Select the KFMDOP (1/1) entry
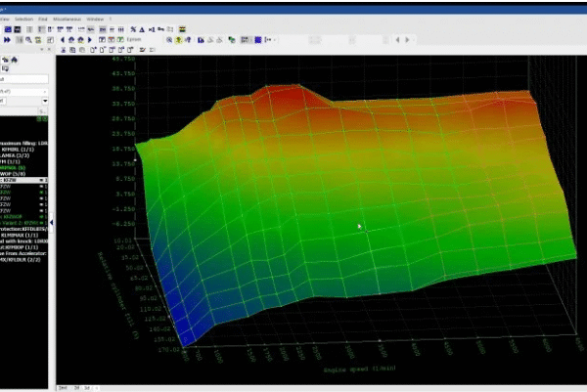 tap(20, 247)
